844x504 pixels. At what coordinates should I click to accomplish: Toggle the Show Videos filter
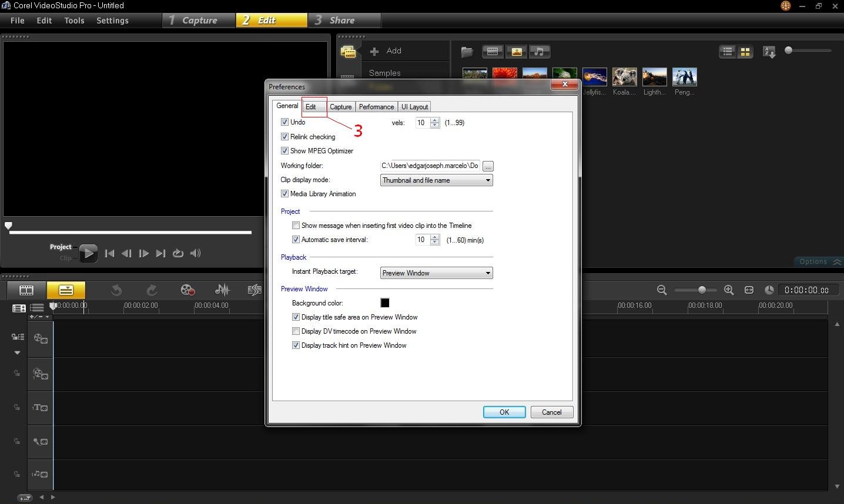click(493, 52)
